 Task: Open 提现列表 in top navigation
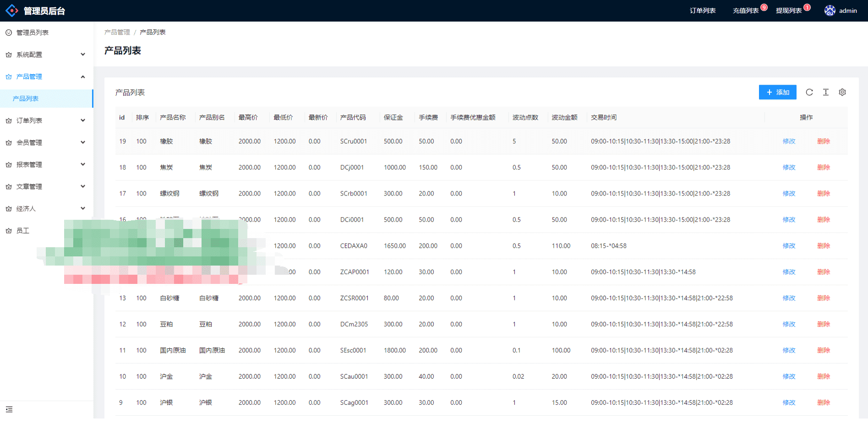pyautogui.click(x=789, y=11)
